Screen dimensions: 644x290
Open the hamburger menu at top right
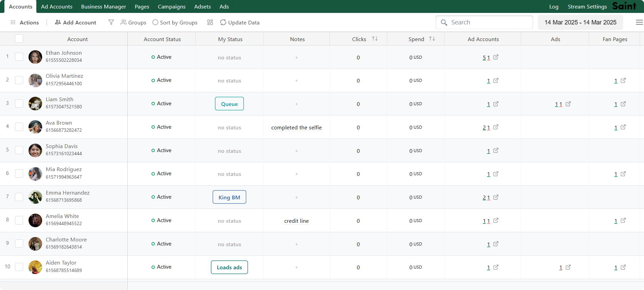click(639, 22)
